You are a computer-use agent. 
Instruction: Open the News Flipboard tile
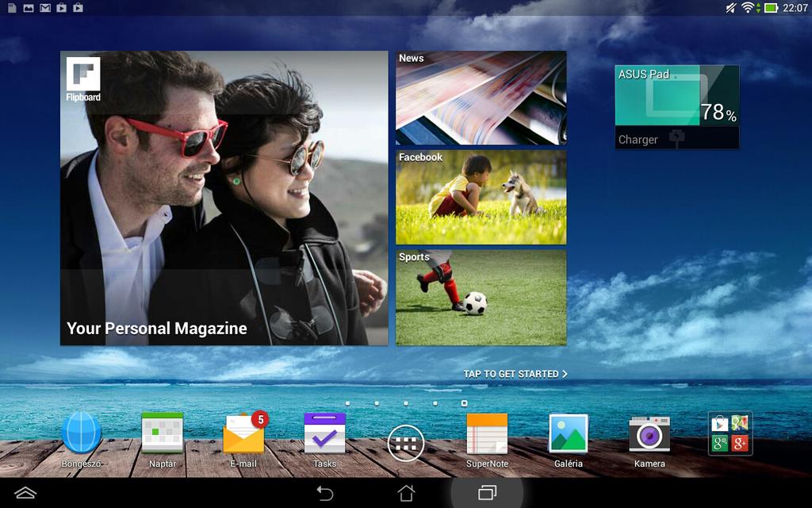481,98
